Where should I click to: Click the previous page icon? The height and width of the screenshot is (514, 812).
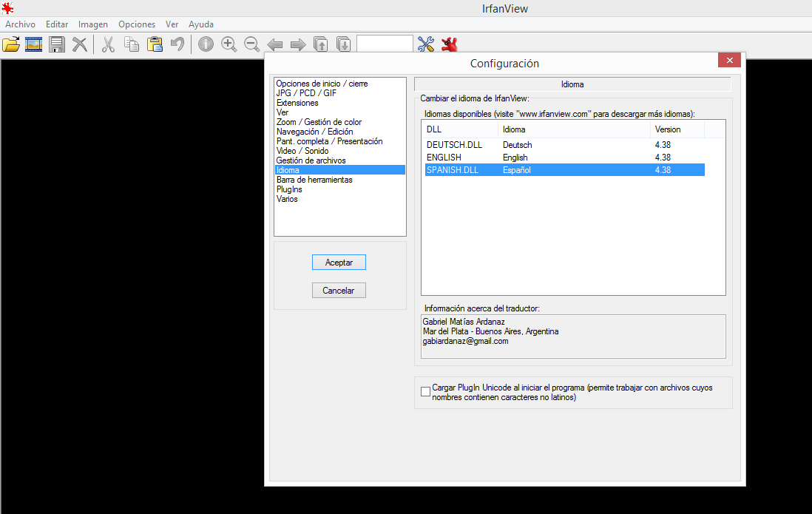click(321, 44)
